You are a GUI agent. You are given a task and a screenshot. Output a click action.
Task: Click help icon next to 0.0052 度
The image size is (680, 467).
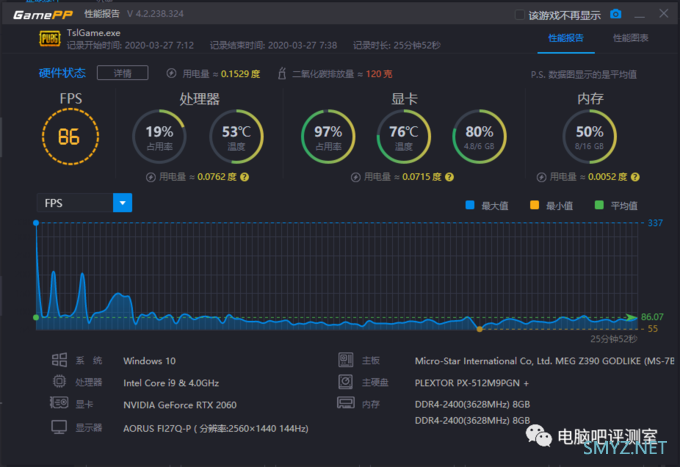point(635,177)
